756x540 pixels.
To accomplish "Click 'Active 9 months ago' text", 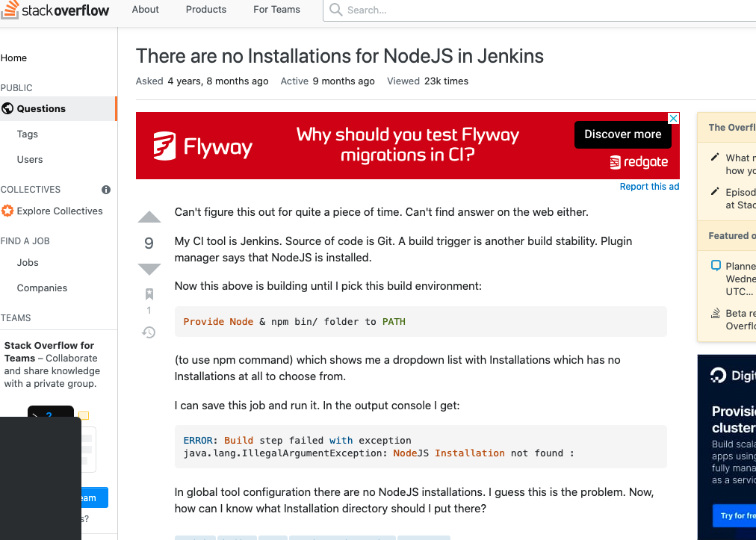I will point(327,81).
